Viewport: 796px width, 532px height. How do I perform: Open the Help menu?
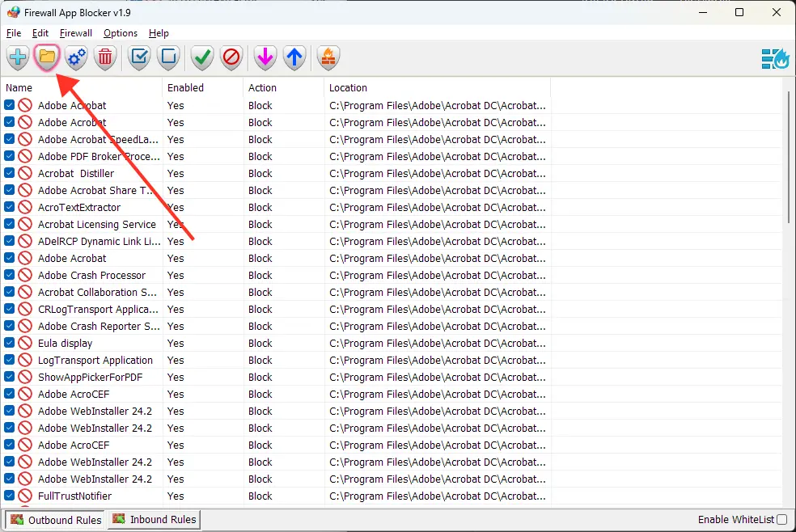click(x=159, y=33)
